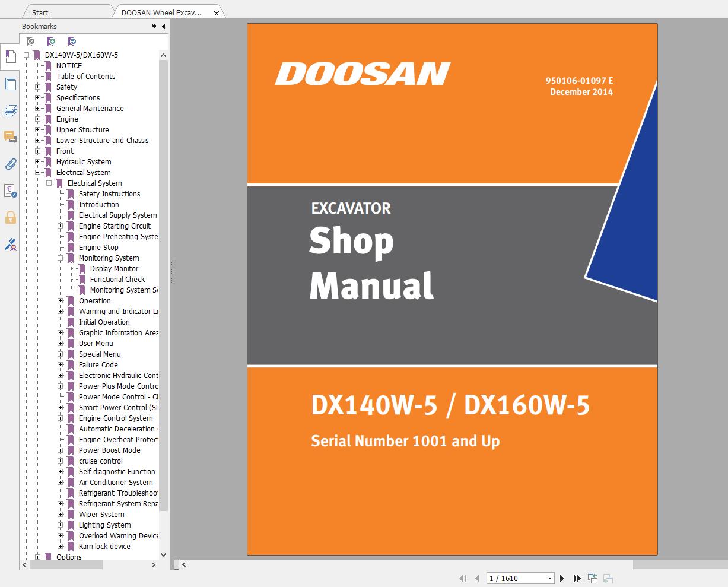This screenshot has height=587, width=728.
Task: Switch to the Start tab
Action: coord(40,12)
